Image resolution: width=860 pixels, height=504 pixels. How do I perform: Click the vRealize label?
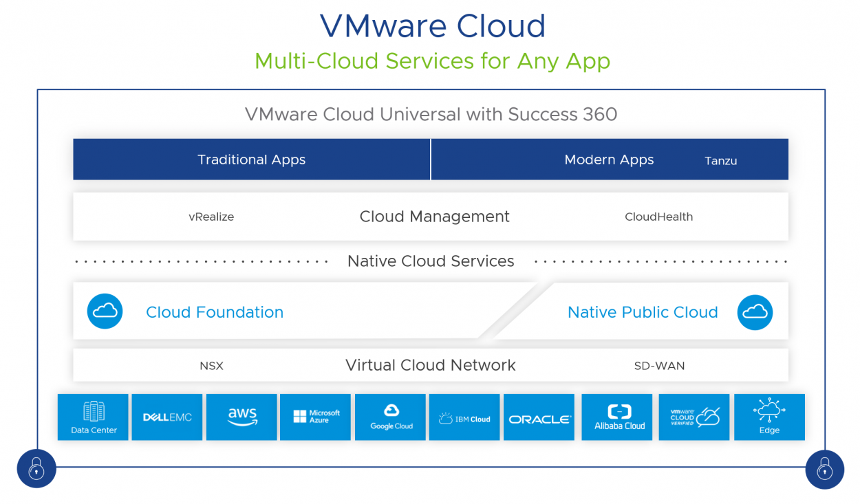[211, 217]
